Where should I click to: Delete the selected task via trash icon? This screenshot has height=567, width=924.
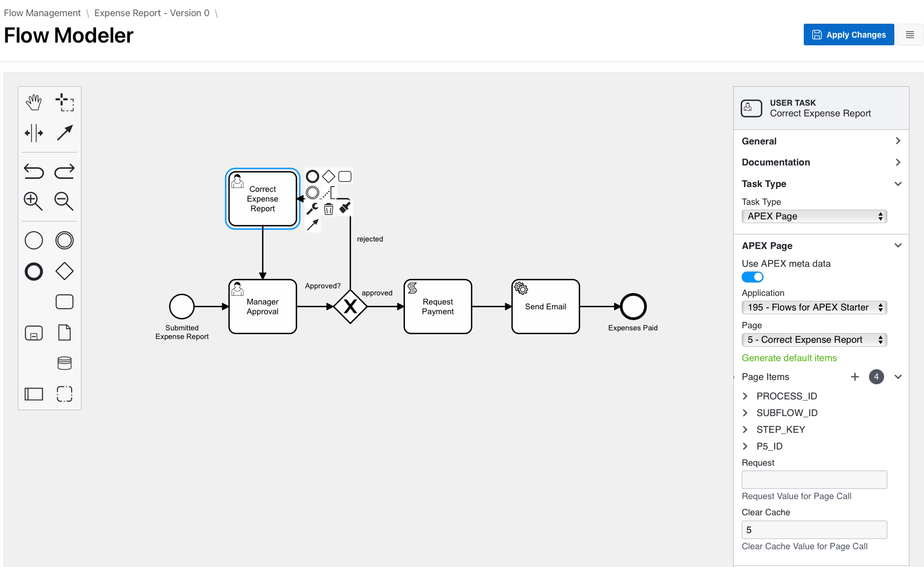[x=329, y=209]
